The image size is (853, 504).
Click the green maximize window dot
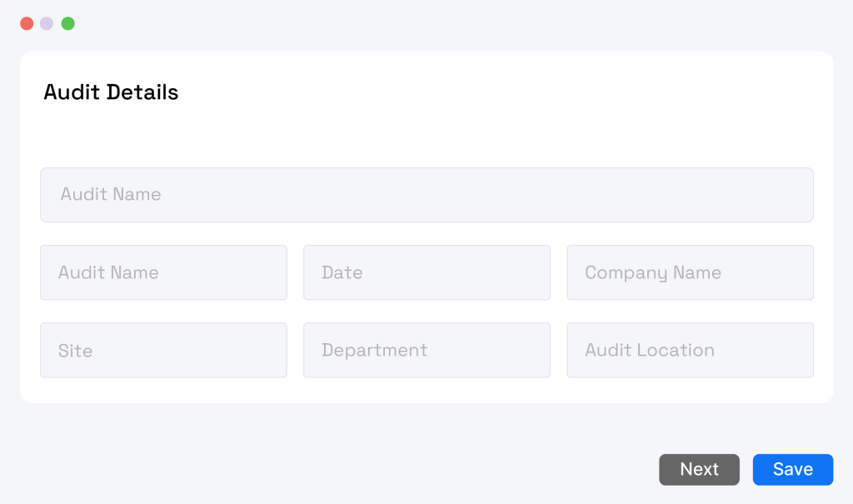pyautogui.click(x=68, y=23)
